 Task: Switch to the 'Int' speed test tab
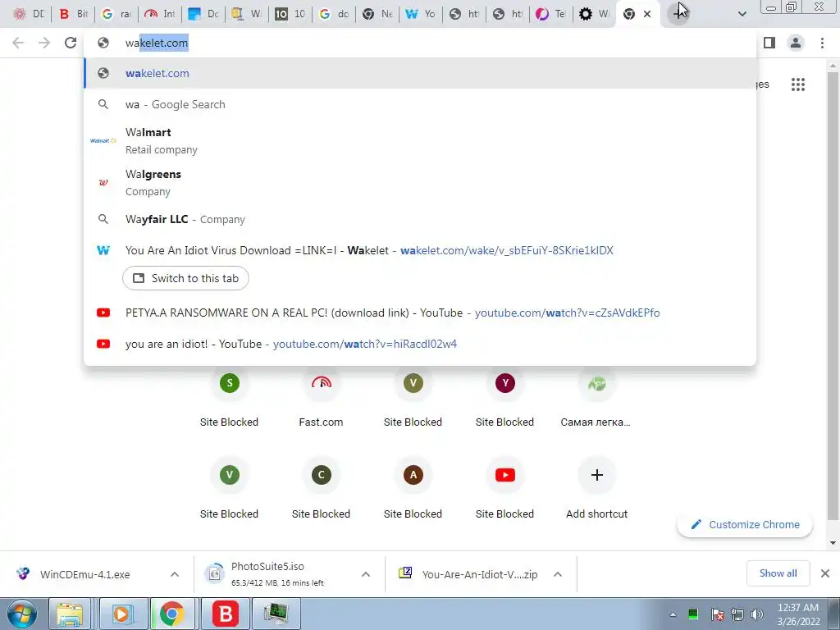click(x=160, y=14)
